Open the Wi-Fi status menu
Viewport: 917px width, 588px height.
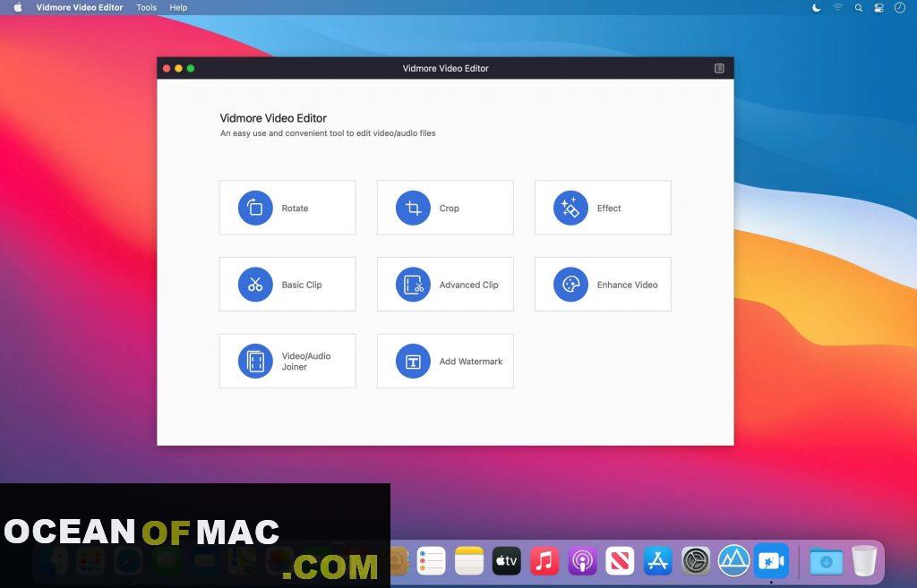[x=838, y=7]
